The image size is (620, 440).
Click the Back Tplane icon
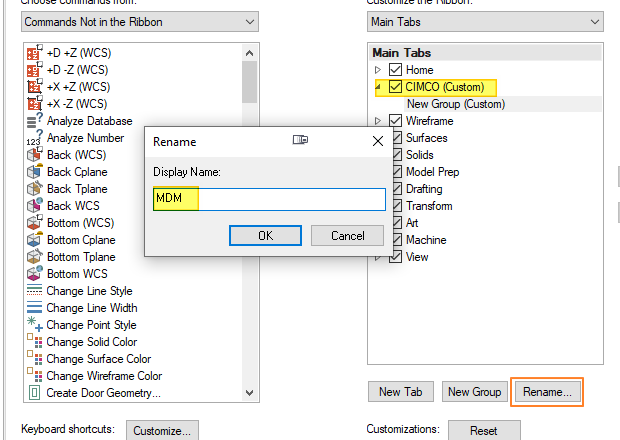pyautogui.click(x=34, y=189)
